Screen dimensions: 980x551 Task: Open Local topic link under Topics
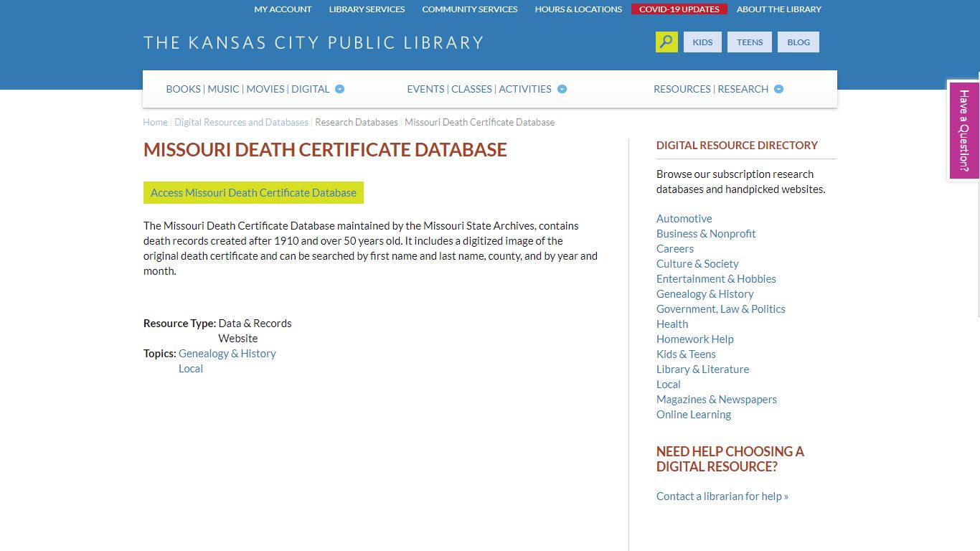[x=191, y=369]
